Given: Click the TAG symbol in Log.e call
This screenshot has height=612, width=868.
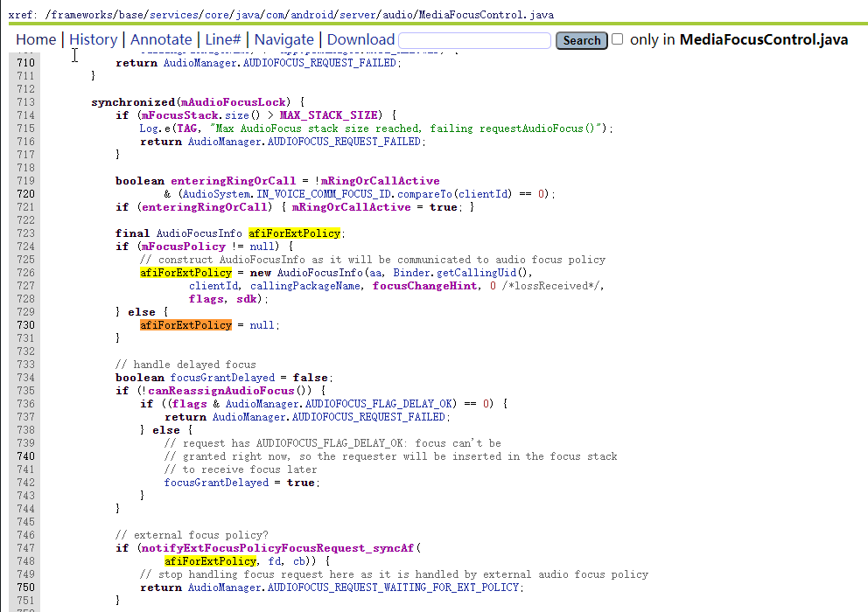Looking at the screenshot, I should pyautogui.click(x=187, y=129).
